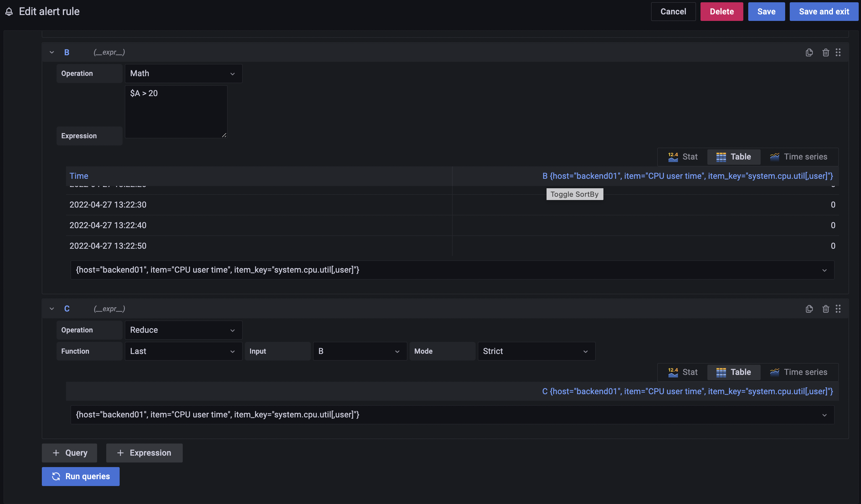Open the Operation dropdown showing Math
The width and height of the screenshot is (861, 504).
coord(183,73)
